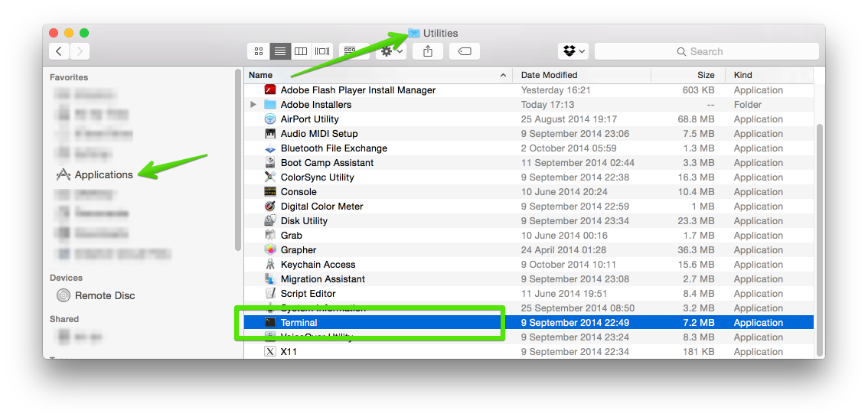
Task: Select the X11 app icon
Action: (x=270, y=351)
